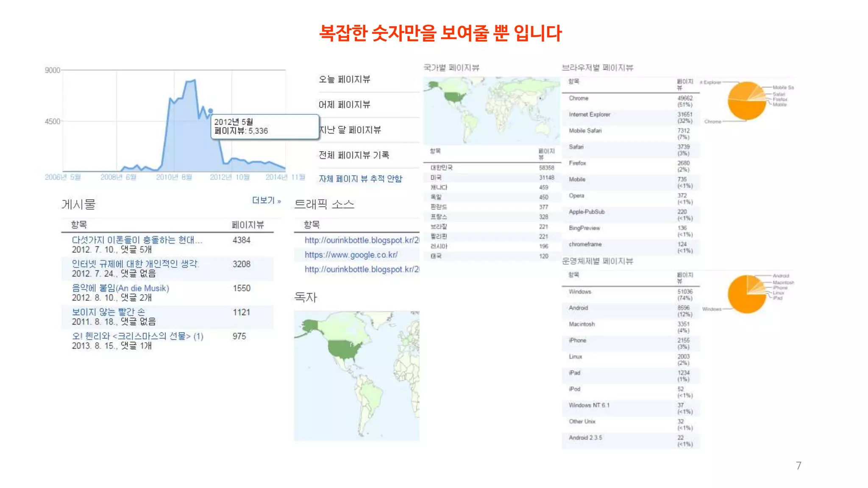Open post 오! 헨리와 크리스마스의 선물
Image resolution: width=868 pixels, height=488 pixels.
click(x=137, y=336)
